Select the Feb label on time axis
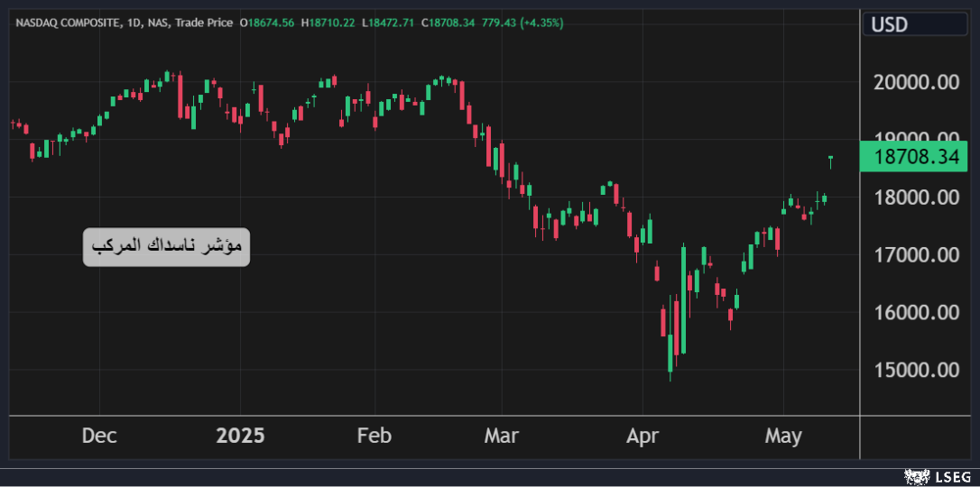This screenshot has height=487, width=980. click(374, 436)
